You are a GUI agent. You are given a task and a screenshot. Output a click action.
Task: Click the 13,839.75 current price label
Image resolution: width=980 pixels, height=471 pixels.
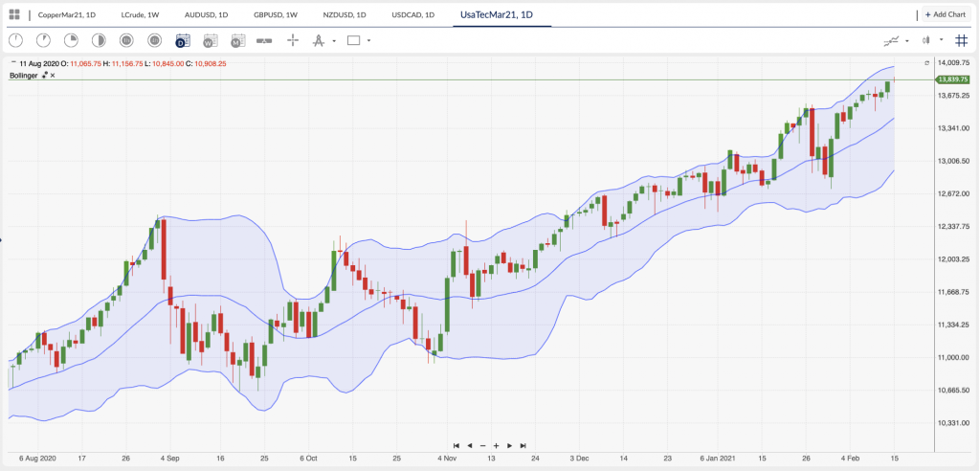tap(953, 79)
